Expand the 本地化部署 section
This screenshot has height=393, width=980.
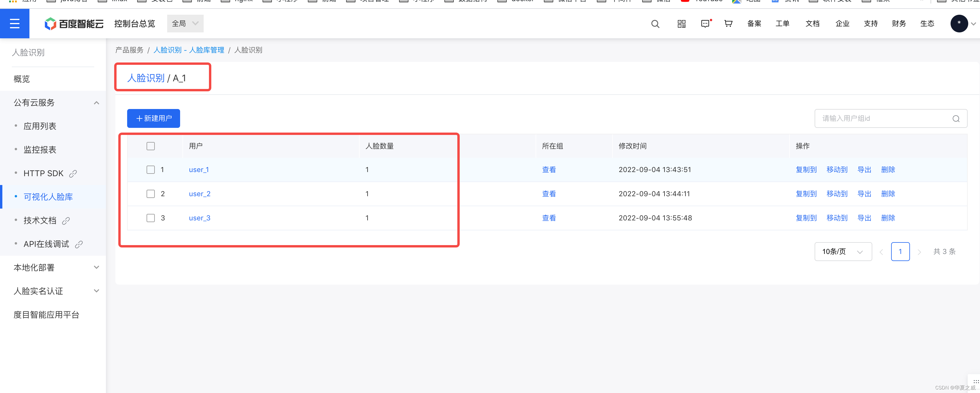97,267
